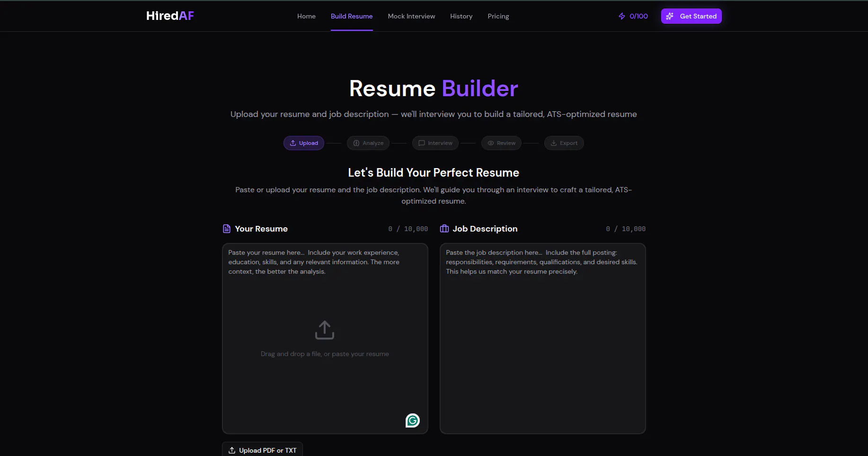
Task: Go to the Home page
Action: click(306, 16)
